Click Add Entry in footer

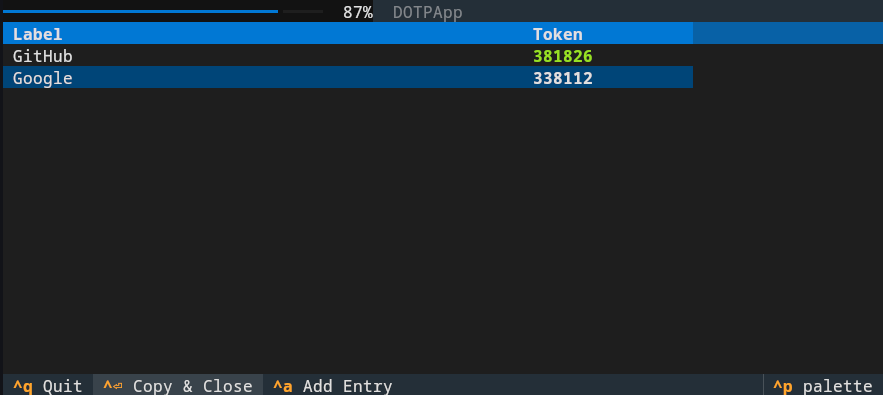tap(333, 386)
